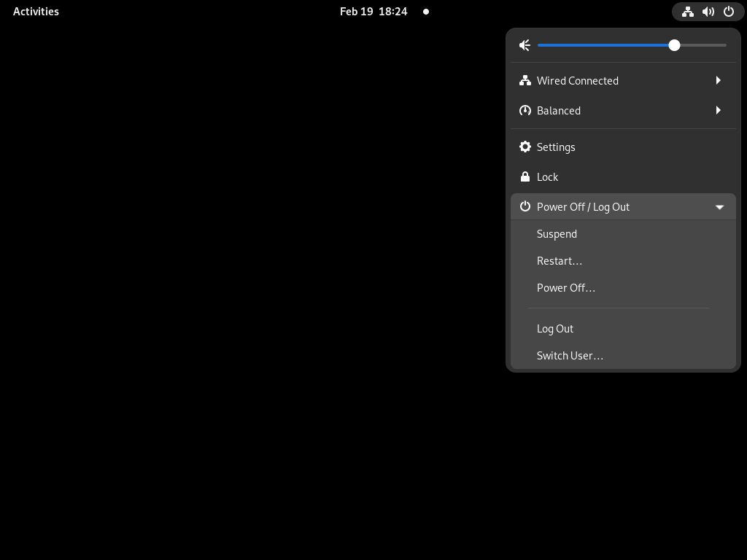
Task: Collapse the Power Off / Log Out section
Action: click(623, 206)
